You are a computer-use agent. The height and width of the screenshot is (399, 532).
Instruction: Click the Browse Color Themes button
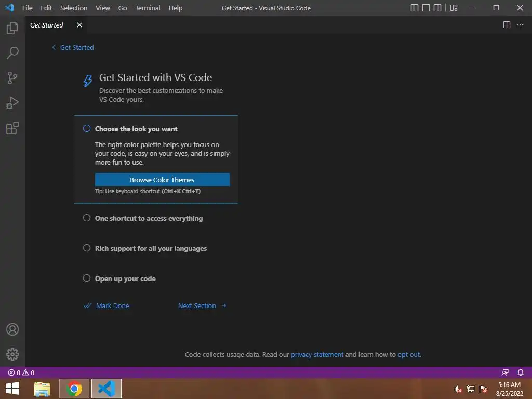tap(162, 179)
